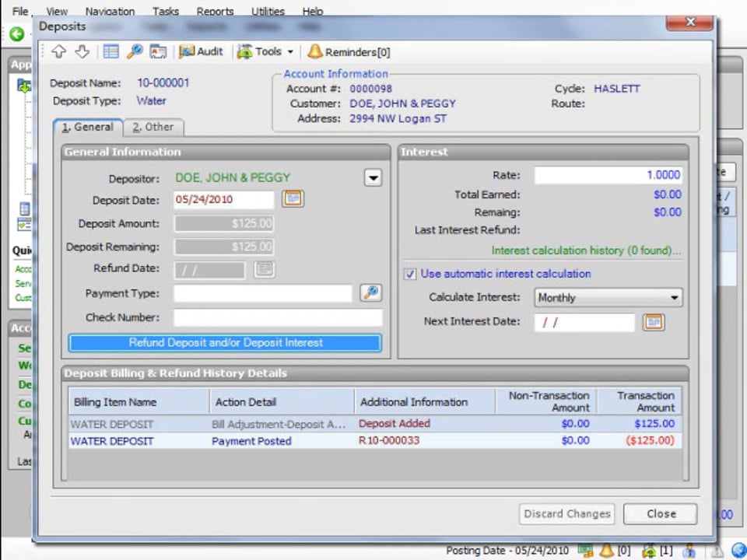747x560 pixels.
Task: Open the Reports menu
Action: [x=215, y=12]
